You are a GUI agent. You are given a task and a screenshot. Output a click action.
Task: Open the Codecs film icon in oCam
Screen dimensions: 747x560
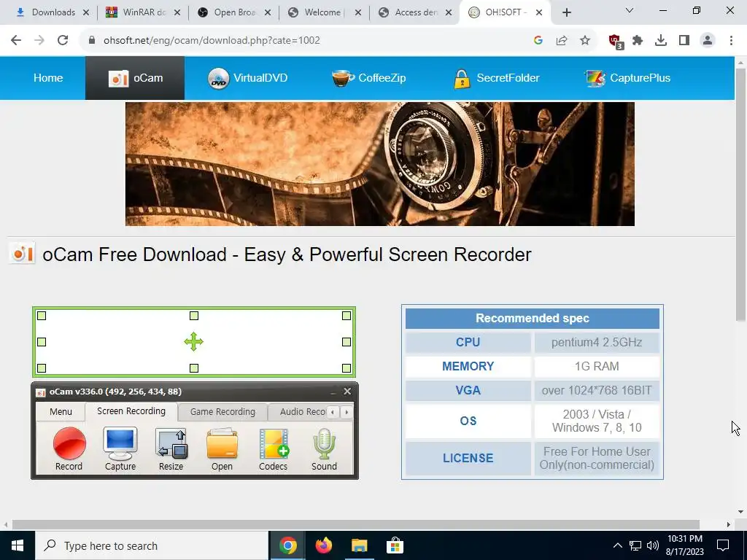pos(274,443)
